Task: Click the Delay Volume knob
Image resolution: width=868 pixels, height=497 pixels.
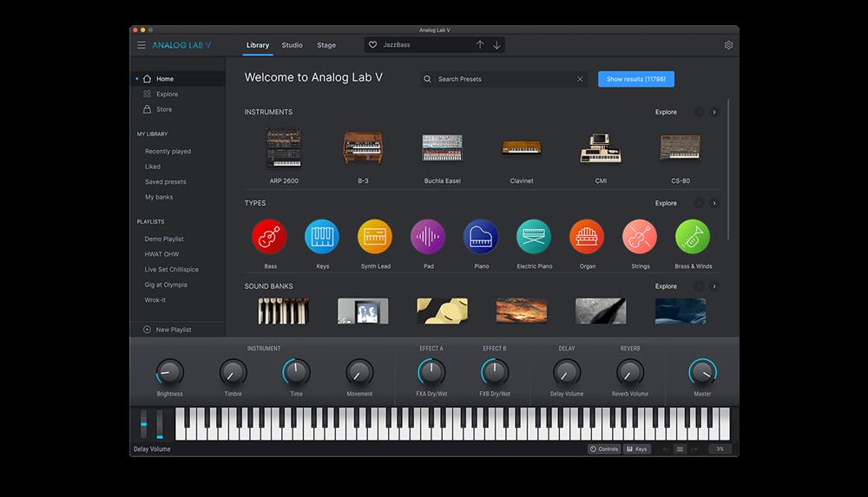Action: (567, 372)
